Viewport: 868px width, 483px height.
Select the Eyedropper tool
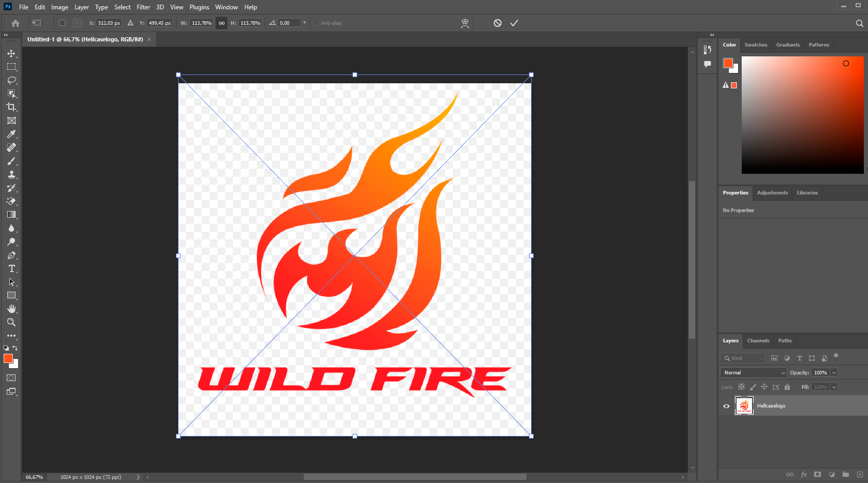(11, 134)
